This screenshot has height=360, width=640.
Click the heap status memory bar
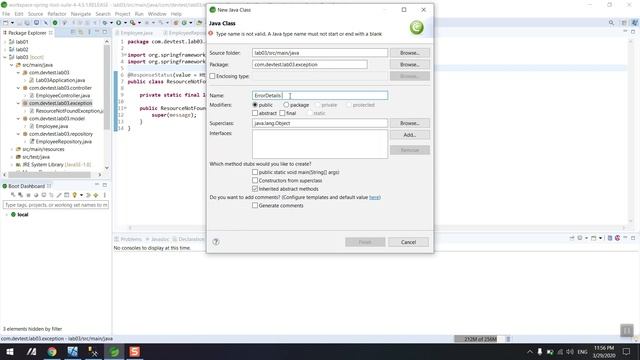point(480,339)
